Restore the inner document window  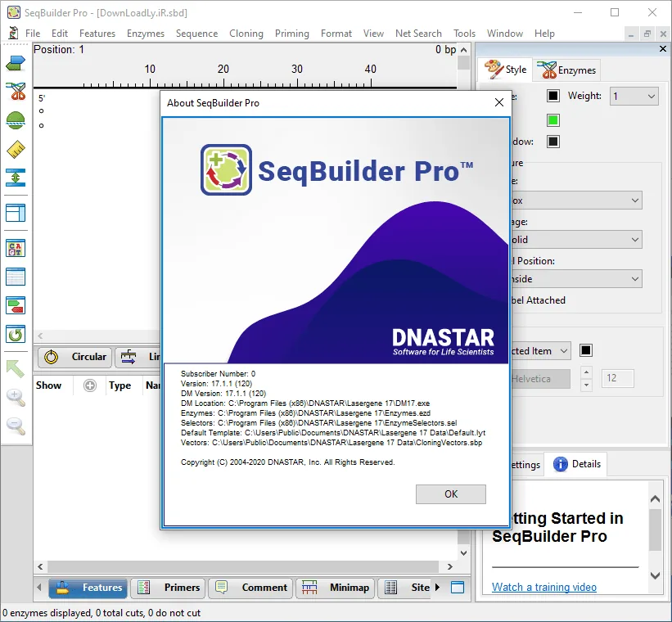click(647, 34)
